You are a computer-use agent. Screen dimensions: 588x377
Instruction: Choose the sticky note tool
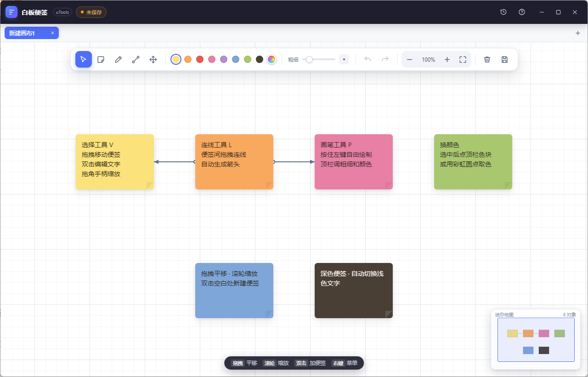coord(101,59)
